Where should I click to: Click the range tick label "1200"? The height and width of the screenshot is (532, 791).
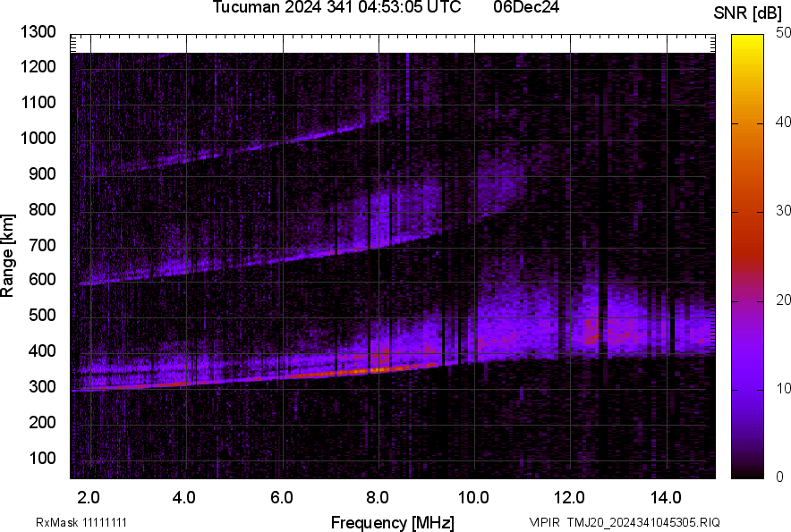coord(38,66)
